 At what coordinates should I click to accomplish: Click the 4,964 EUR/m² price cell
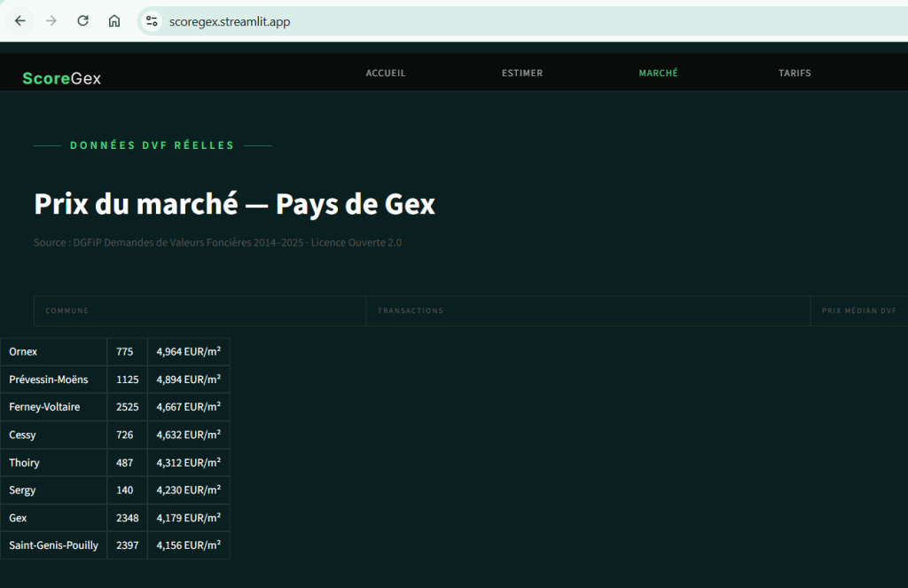(189, 351)
